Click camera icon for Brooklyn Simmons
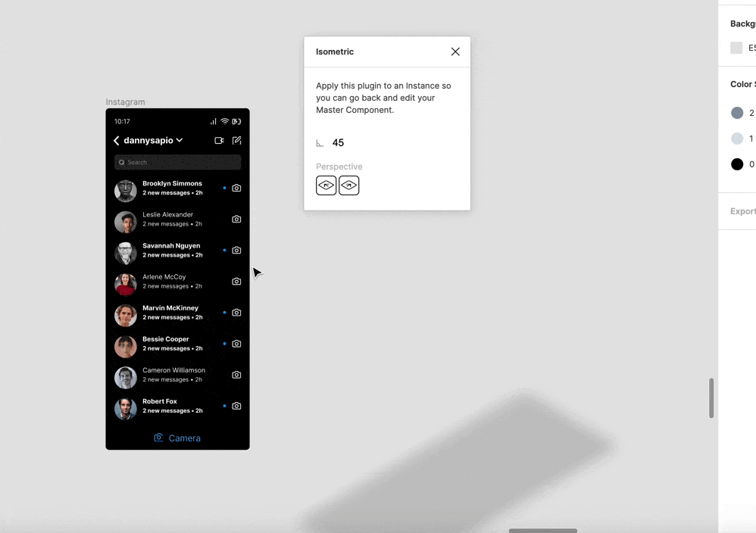 click(x=236, y=188)
